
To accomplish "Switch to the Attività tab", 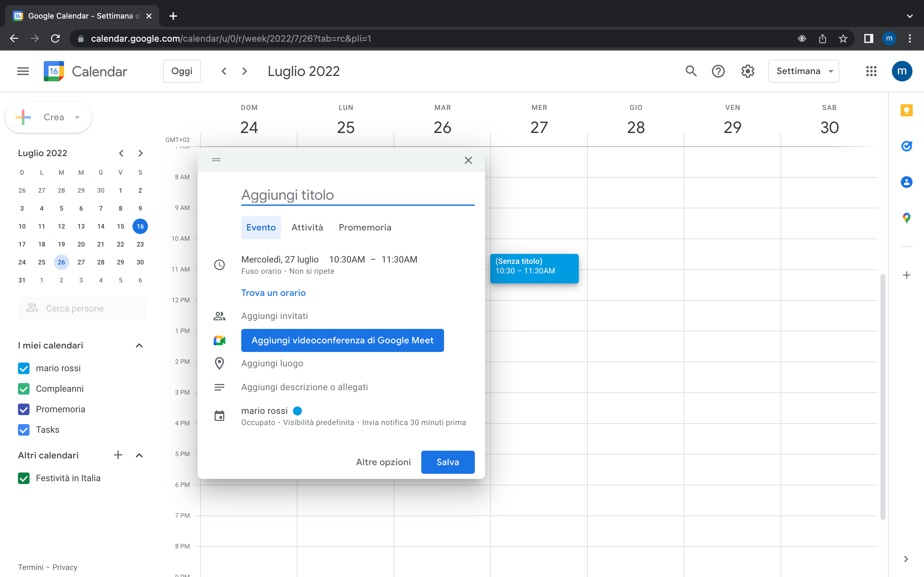I will [307, 227].
